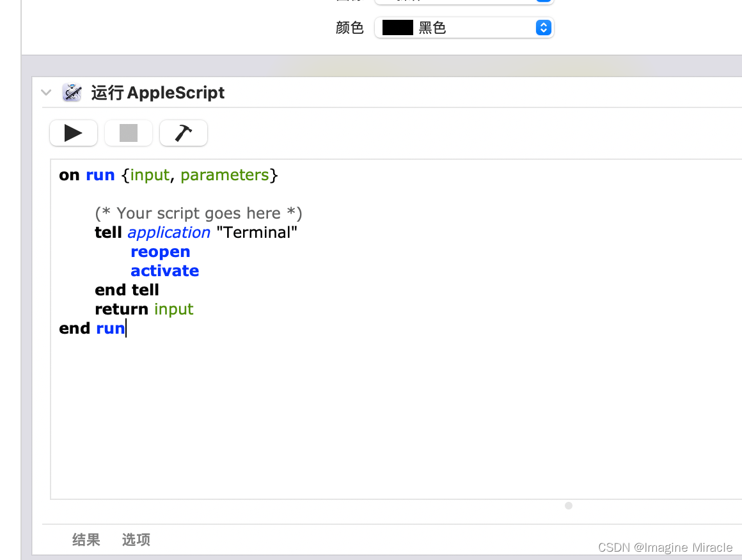Click the "Terminal" string in the script

pyautogui.click(x=257, y=233)
